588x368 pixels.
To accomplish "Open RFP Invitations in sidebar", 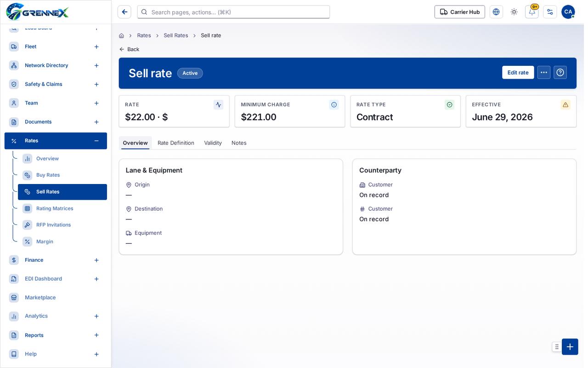I will pyautogui.click(x=62, y=225).
